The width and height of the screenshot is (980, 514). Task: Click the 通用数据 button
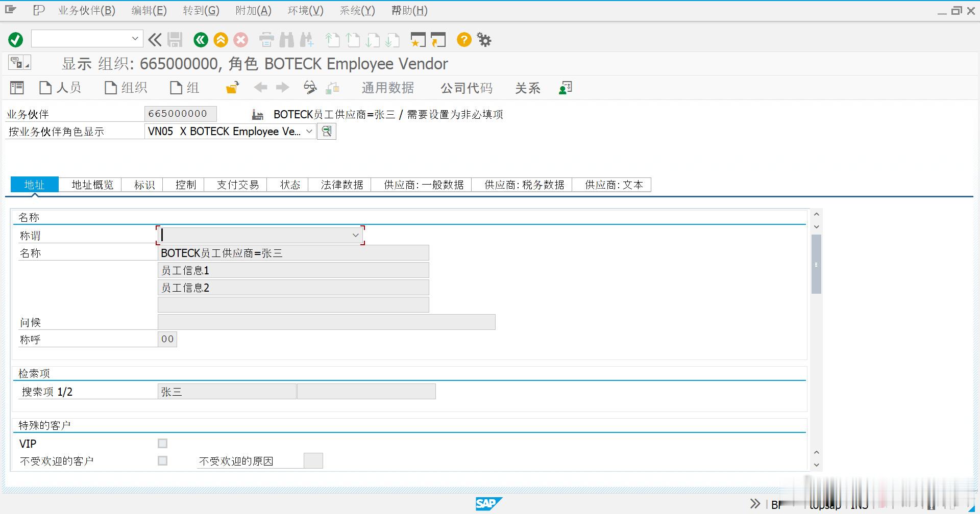pyautogui.click(x=388, y=88)
